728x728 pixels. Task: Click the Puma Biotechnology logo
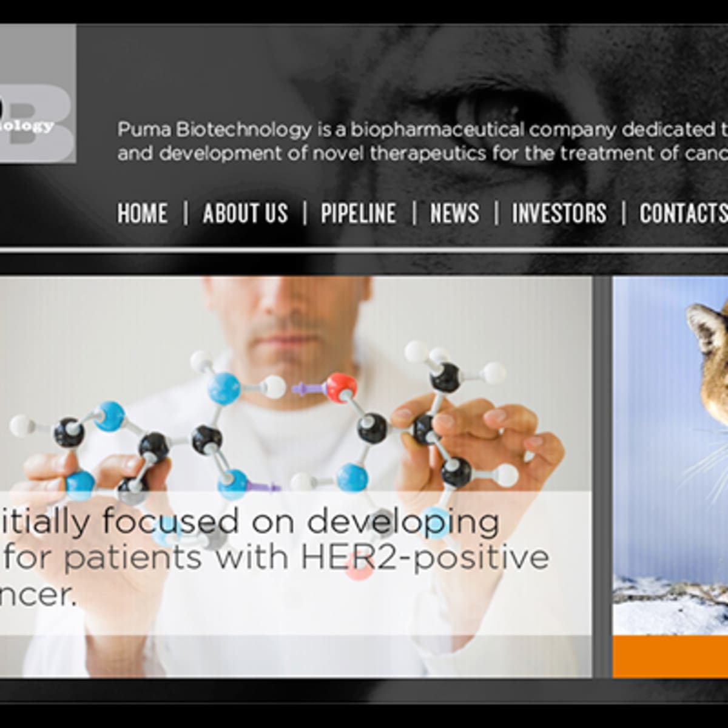click(38, 93)
